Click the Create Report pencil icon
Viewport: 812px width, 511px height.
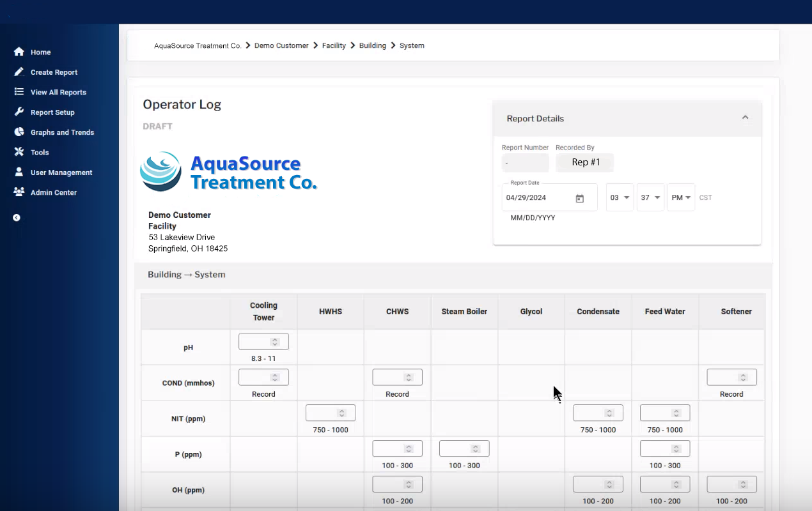(x=19, y=72)
